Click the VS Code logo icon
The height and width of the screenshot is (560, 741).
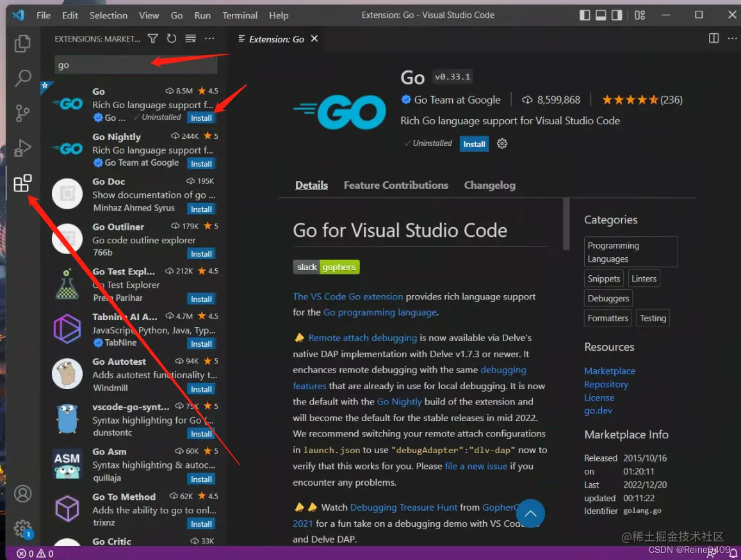[18, 15]
